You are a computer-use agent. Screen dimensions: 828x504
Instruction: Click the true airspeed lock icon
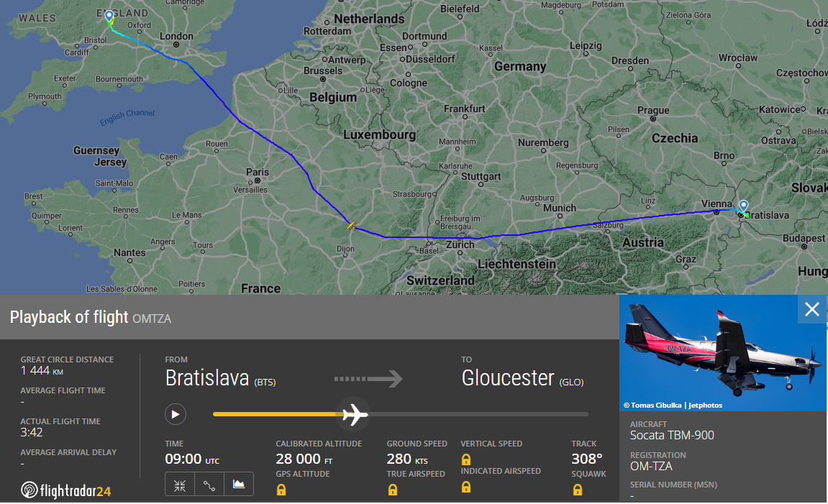pyautogui.click(x=392, y=490)
